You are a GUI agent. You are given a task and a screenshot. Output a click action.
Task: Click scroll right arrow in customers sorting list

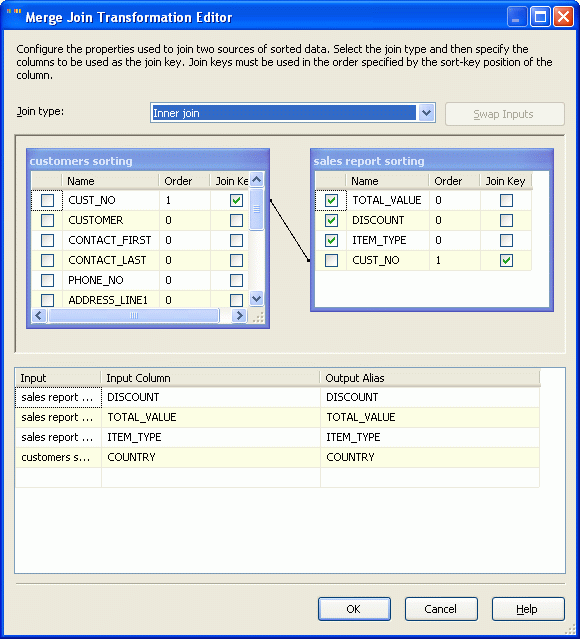[240, 315]
